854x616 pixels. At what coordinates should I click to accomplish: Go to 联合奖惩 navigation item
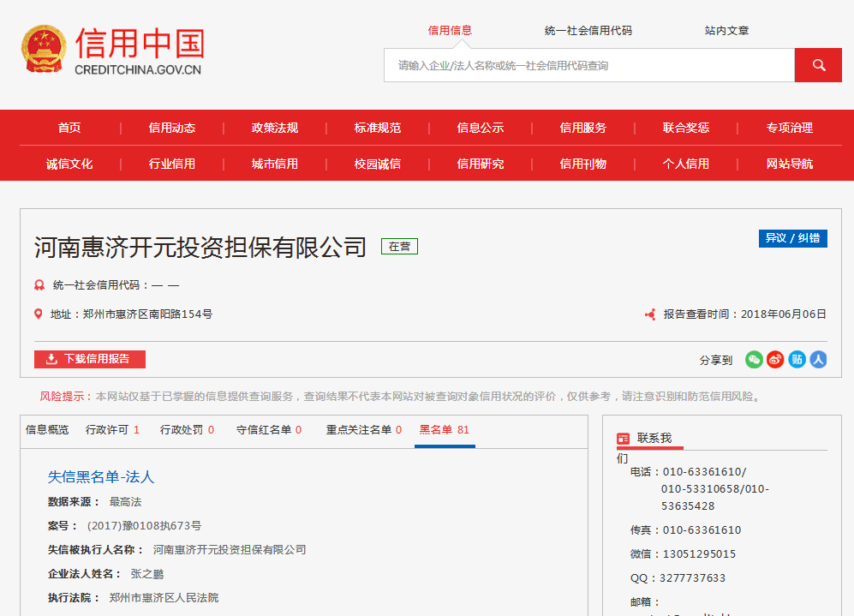tap(686, 128)
